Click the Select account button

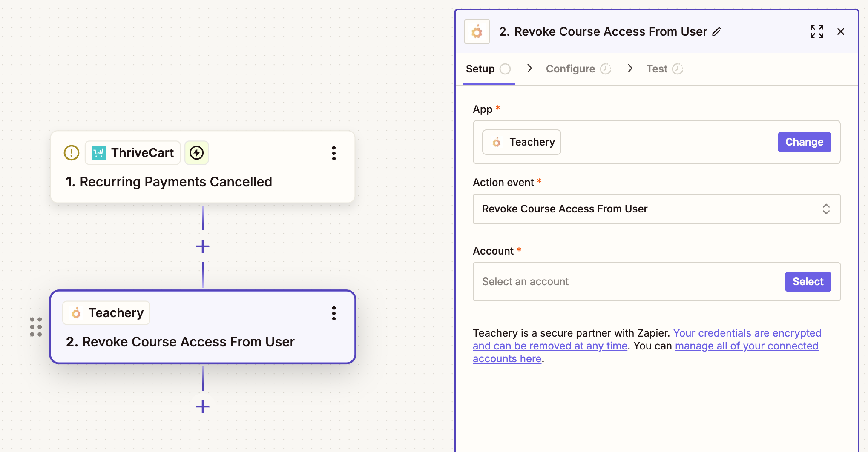point(808,282)
